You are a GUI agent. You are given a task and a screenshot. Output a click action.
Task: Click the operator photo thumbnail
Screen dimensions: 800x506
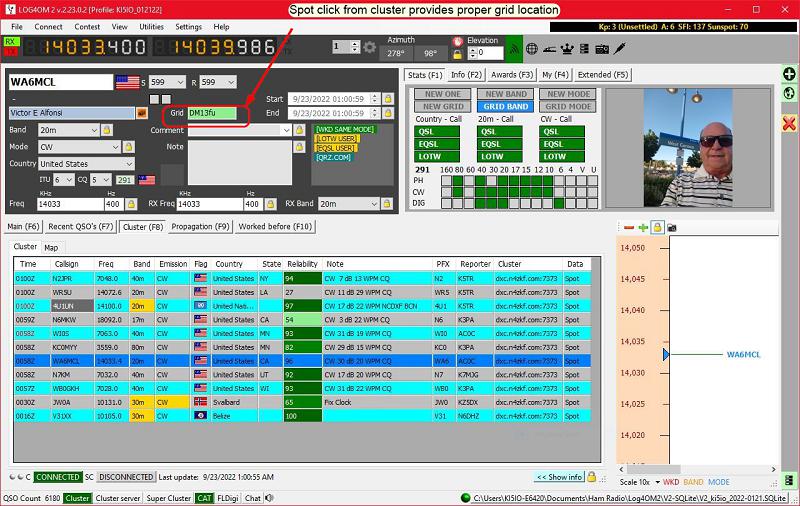coord(688,148)
